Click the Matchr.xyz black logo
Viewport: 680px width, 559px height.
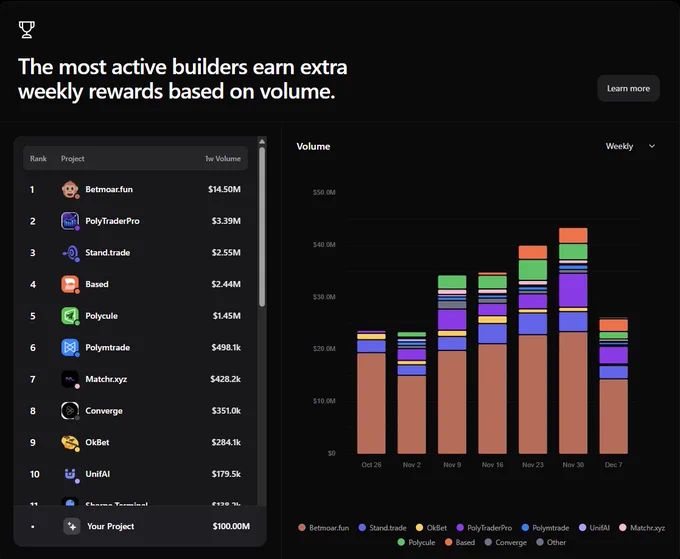click(70, 379)
